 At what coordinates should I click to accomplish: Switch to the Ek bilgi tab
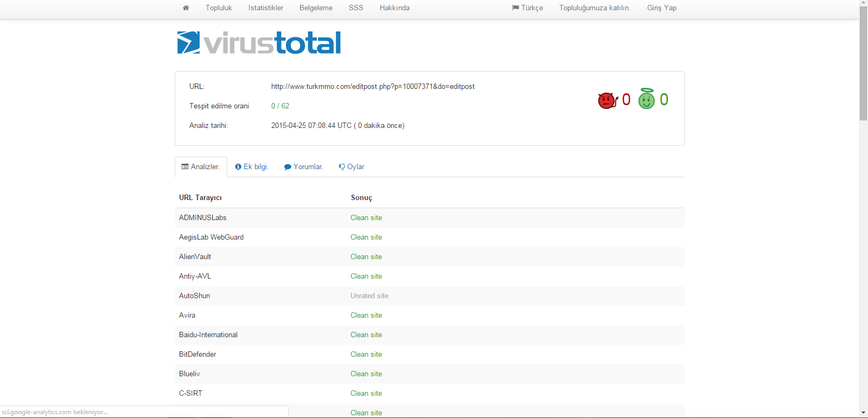[x=252, y=167]
